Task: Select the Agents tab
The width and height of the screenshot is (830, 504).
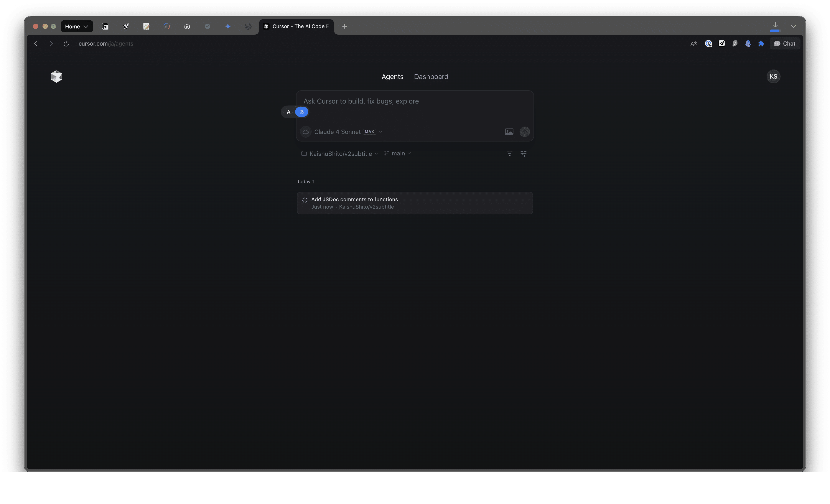Action: (x=392, y=76)
